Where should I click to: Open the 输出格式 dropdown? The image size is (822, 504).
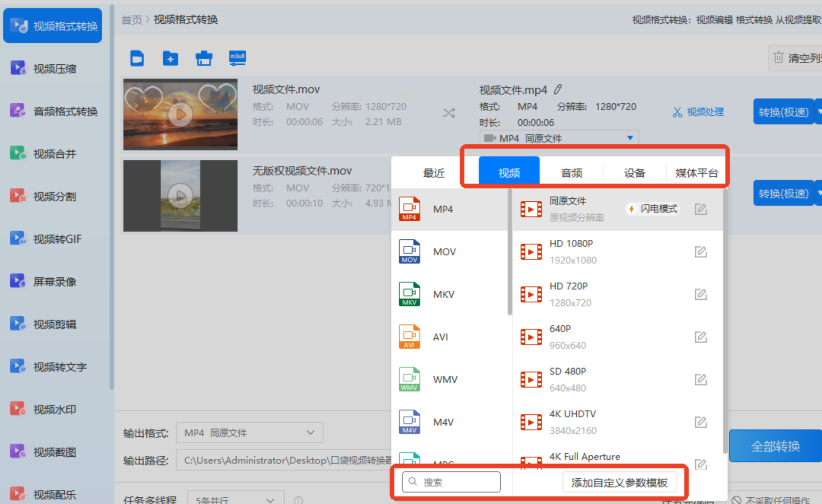[x=249, y=433]
